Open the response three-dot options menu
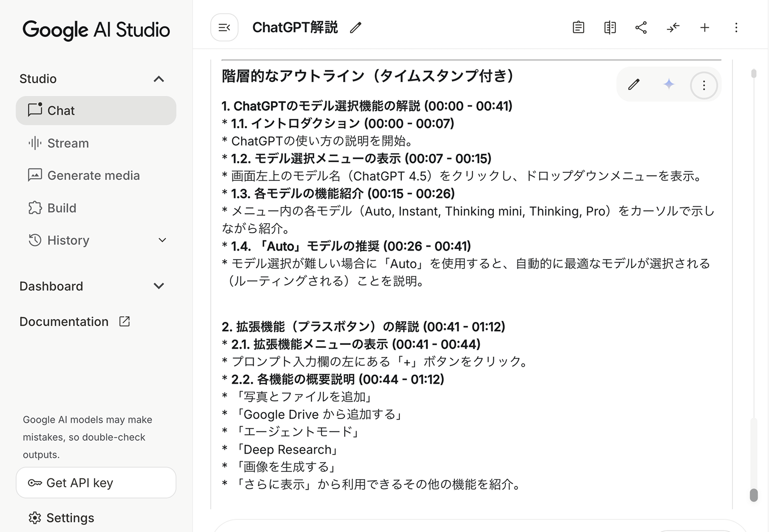The height and width of the screenshot is (532, 770). [704, 86]
